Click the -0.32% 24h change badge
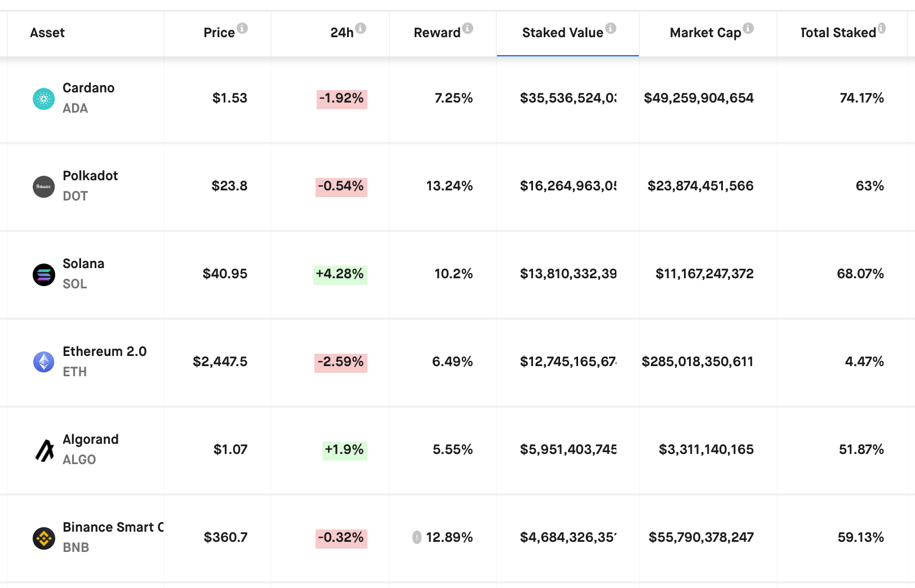The image size is (915, 588). pyautogui.click(x=341, y=538)
